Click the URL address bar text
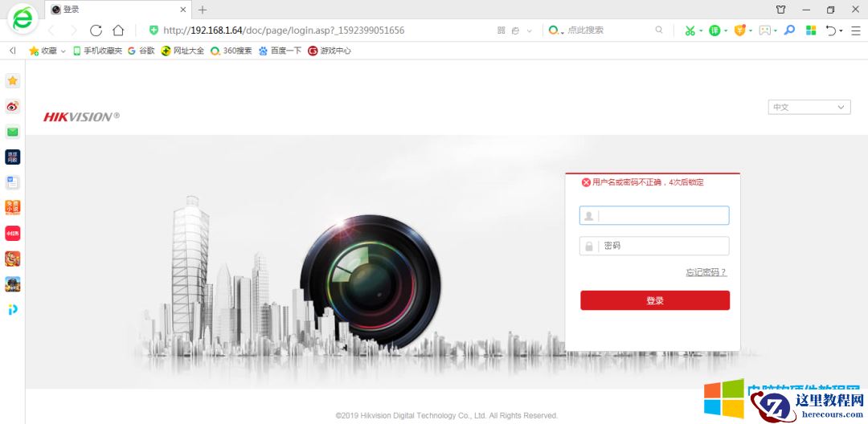This screenshot has height=424, width=868. coord(284,31)
